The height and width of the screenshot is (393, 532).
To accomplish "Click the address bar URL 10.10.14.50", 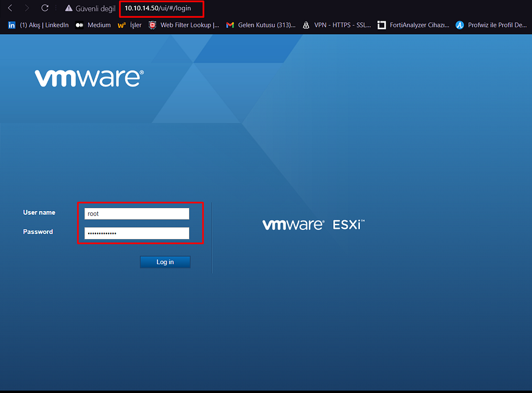I will [157, 8].
